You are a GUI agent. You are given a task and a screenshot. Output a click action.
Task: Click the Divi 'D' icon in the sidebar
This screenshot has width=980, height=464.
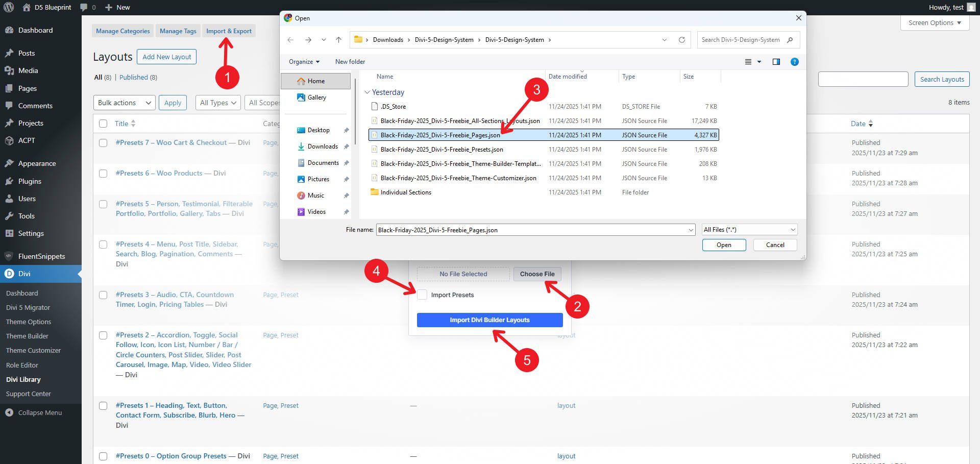[x=9, y=274]
